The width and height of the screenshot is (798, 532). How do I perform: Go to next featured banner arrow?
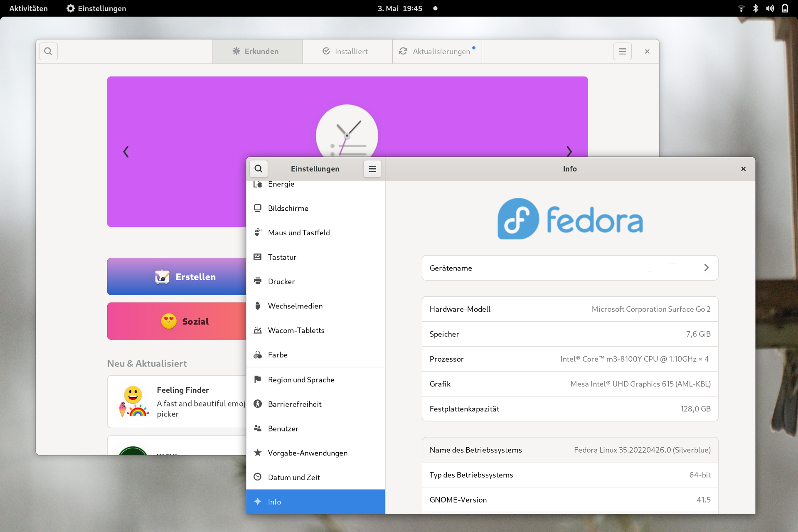(569, 151)
